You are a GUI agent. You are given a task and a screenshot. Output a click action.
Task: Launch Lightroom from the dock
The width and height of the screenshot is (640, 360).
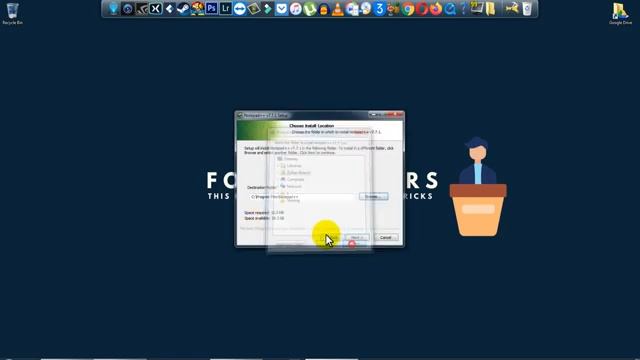pos(225,9)
